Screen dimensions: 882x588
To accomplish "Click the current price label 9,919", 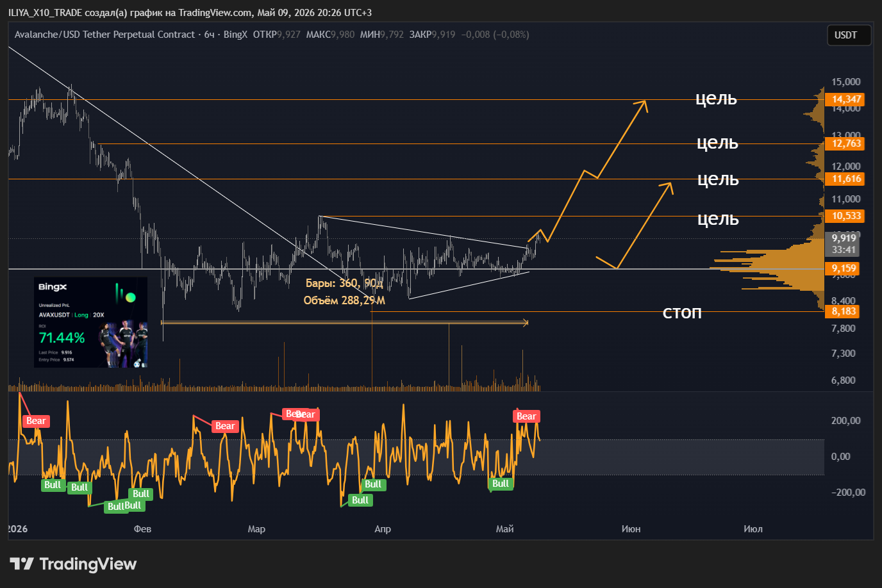I will 844,238.
